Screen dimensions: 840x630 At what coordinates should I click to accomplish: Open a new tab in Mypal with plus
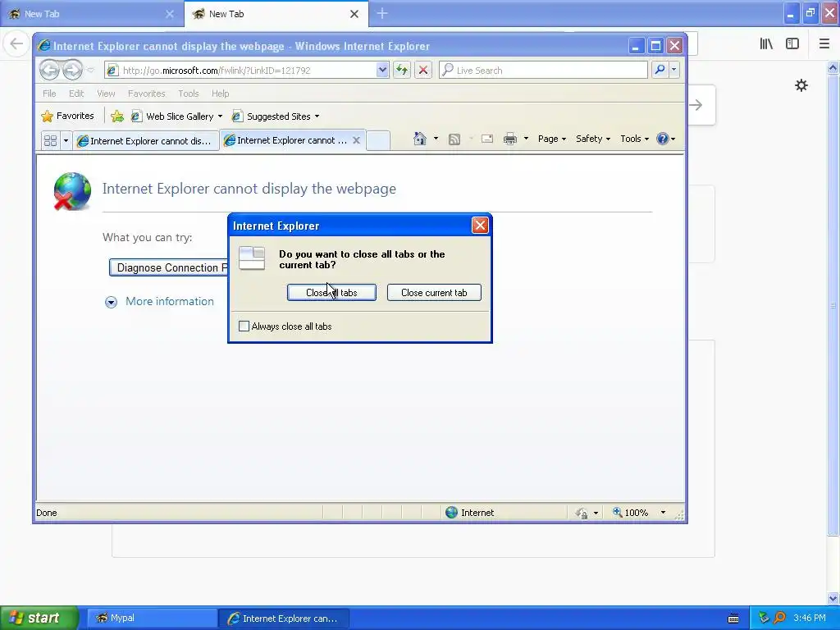tap(382, 13)
